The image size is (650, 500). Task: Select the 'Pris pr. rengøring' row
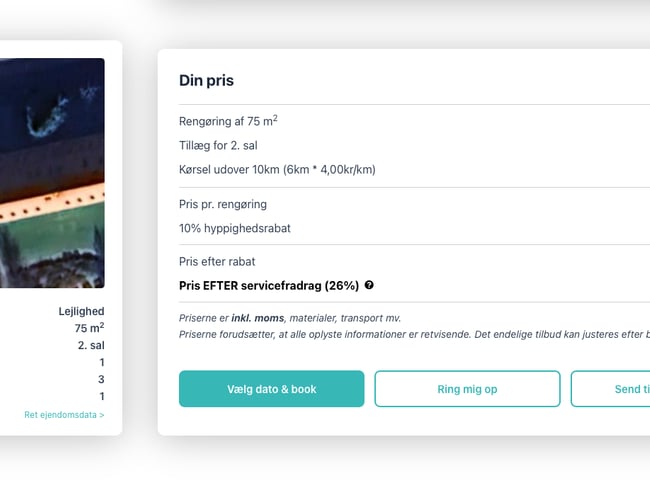click(223, 204)
